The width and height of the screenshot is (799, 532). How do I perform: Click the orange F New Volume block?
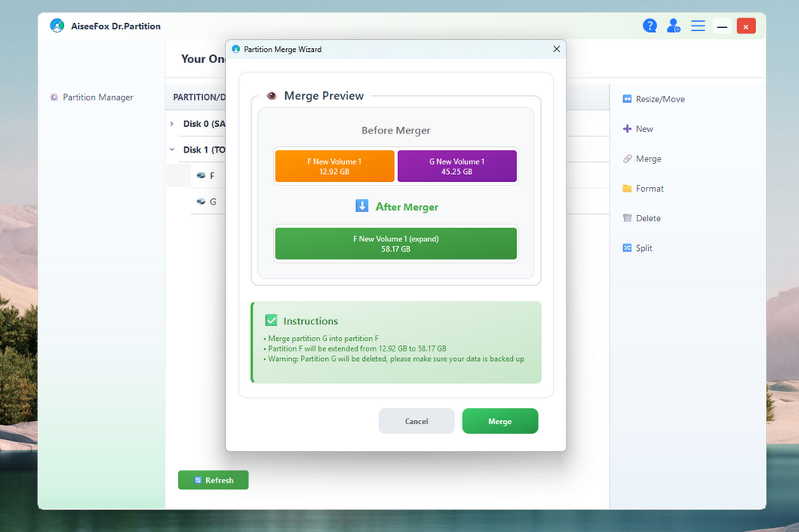[x=334, y=166]
